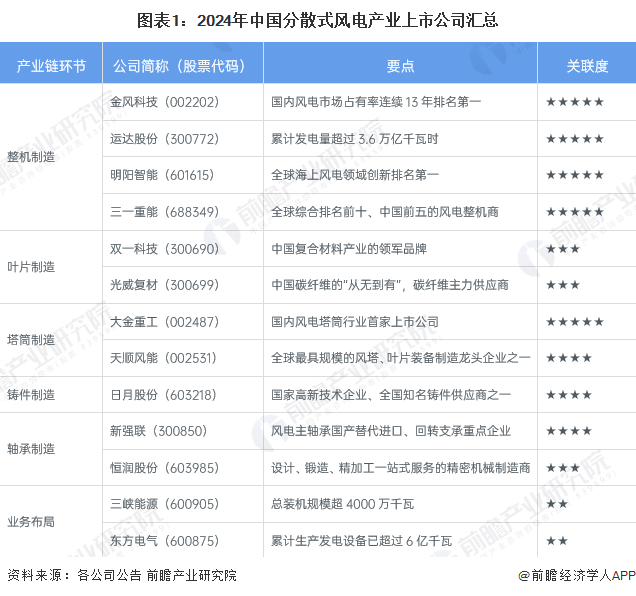Viewport: 636px width, 596px height.
Task: Select text 总装机规模超4000万千瓦
Action: 342,504
